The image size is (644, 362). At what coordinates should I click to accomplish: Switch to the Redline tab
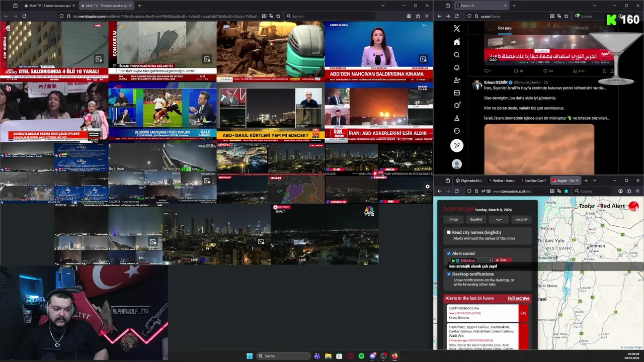coord(501,180)
